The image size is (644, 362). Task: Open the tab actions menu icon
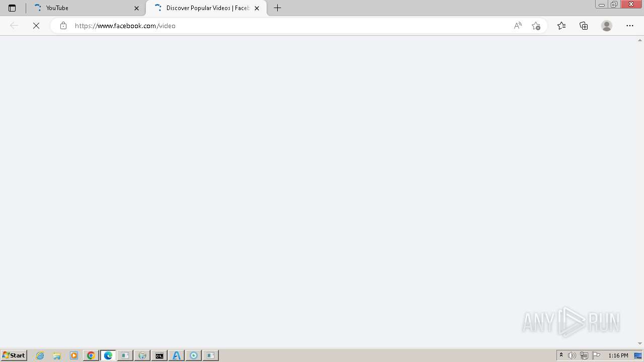click(12, 8)
